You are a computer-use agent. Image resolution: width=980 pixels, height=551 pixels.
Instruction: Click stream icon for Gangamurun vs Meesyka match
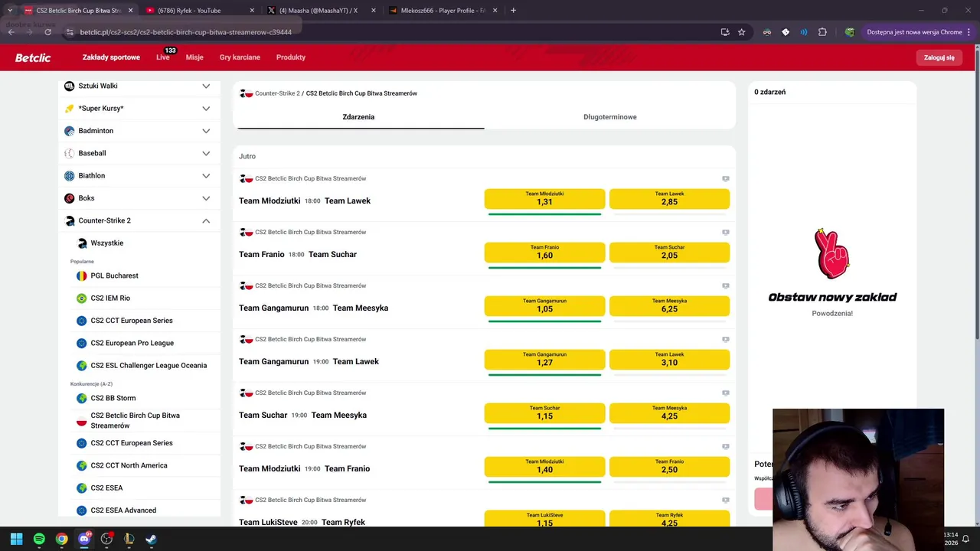coord(725,285)
